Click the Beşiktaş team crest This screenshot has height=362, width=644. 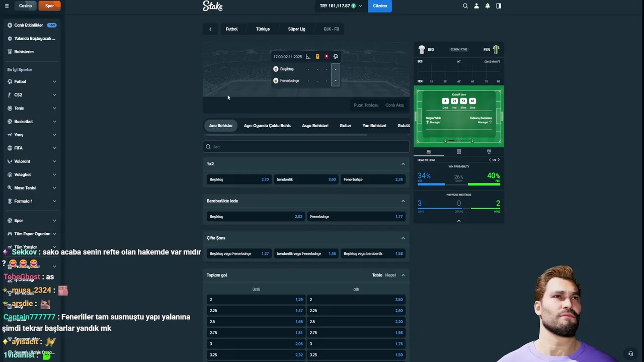click(x=276, y=69)
